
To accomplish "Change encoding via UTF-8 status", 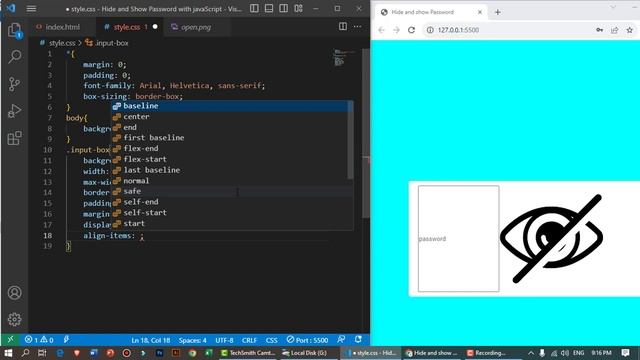I will click(224, 340).
